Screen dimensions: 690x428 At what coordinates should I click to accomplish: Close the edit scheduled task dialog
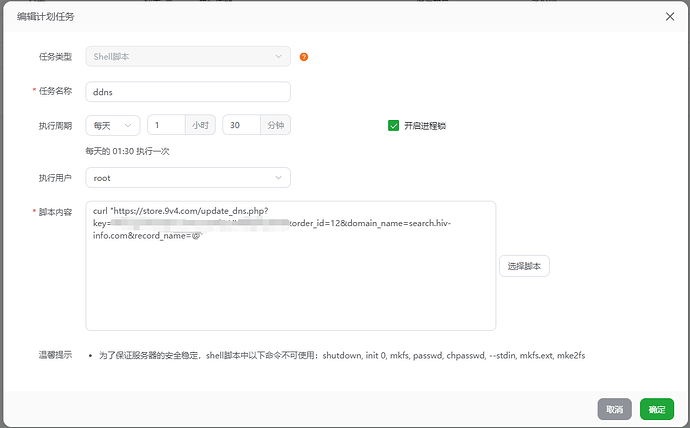click(x=670, y=16)
